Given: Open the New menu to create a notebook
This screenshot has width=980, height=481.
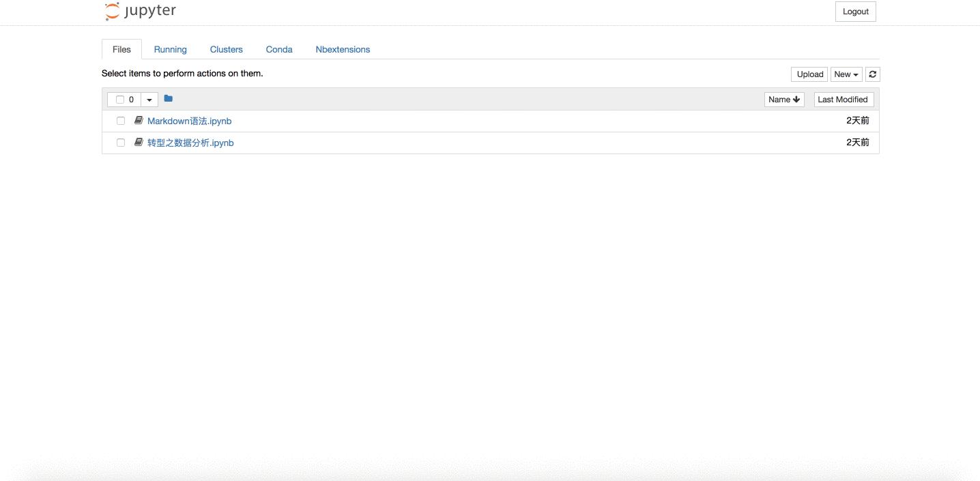Looking at the screenshot, I should [846, 74].
